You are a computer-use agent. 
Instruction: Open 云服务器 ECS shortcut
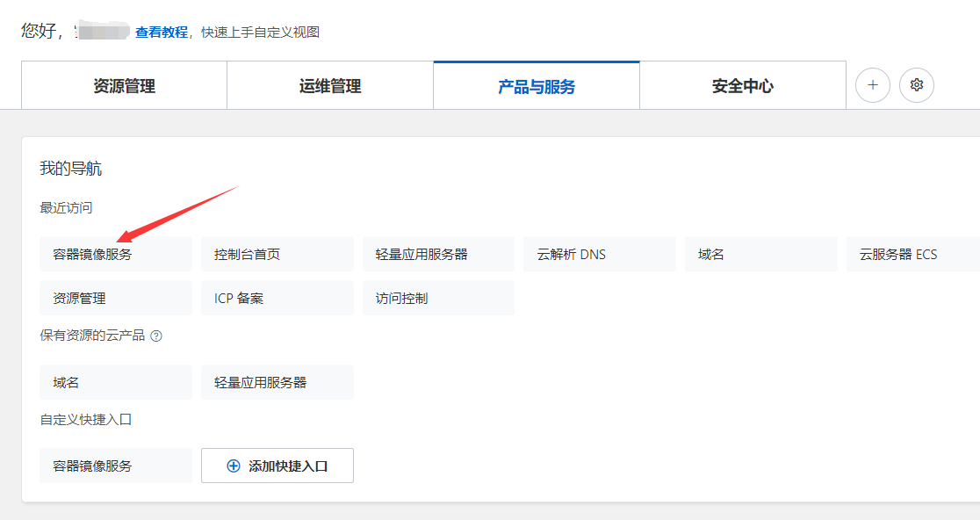[913, 254]
